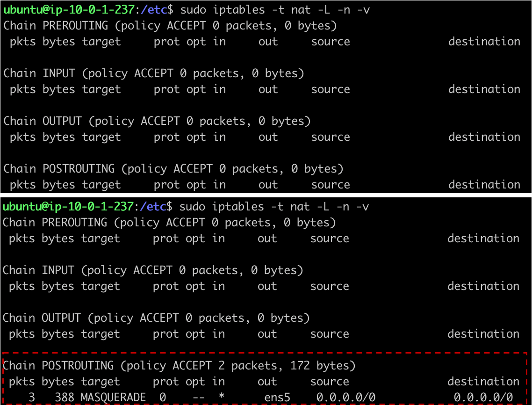Select 'Chain POSTROUTING' line showing 0 packets, 0 bytes

click(173, 169)
